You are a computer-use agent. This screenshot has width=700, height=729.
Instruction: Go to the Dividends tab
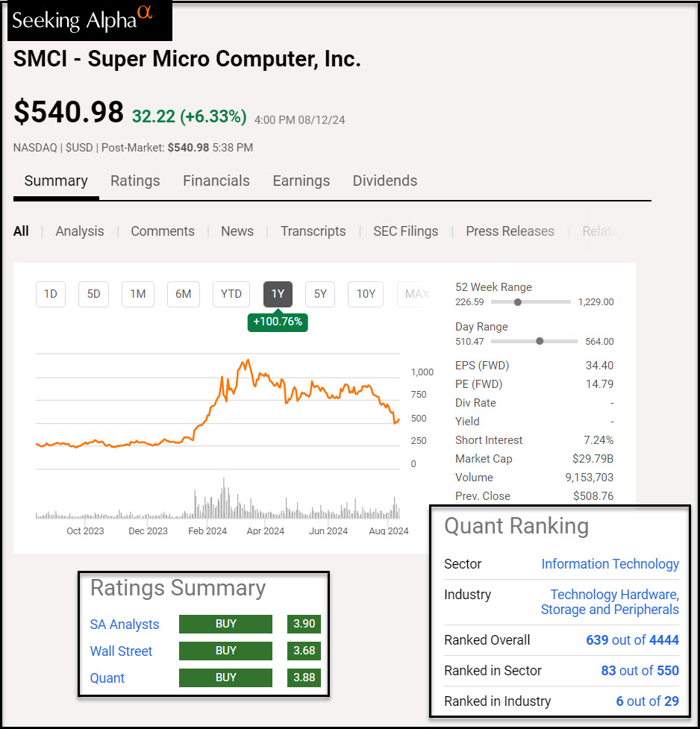click(384, 181)
